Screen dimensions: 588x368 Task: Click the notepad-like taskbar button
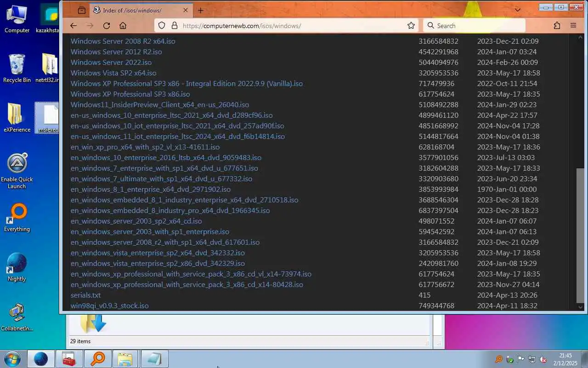click(x=154, y=359)
